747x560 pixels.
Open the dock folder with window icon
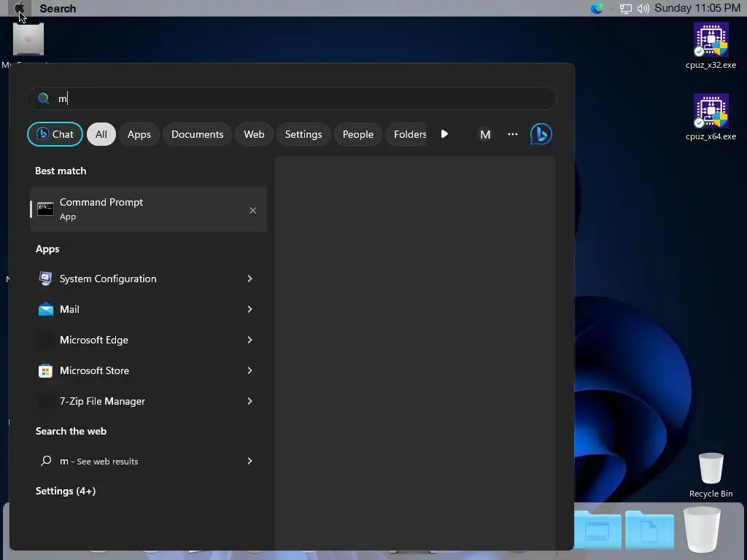597,530
